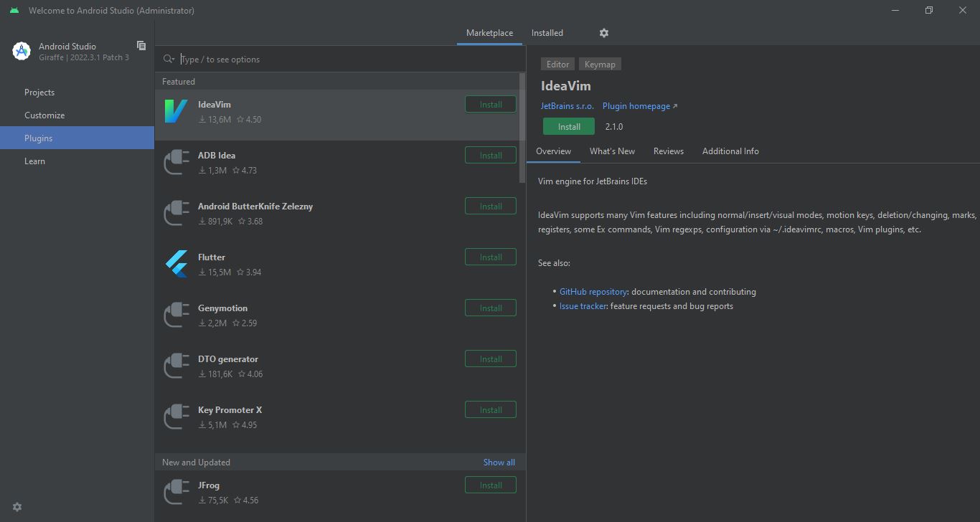Click the IdeaVim heading in details pane
Image resolution: width=980 pixels, height=522 pixels.
(566, 86)
